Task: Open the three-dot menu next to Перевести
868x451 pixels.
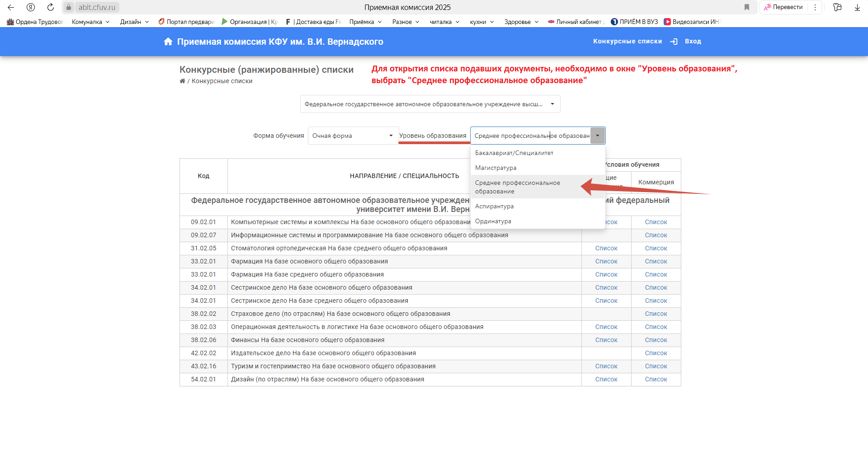Action: 815,7
